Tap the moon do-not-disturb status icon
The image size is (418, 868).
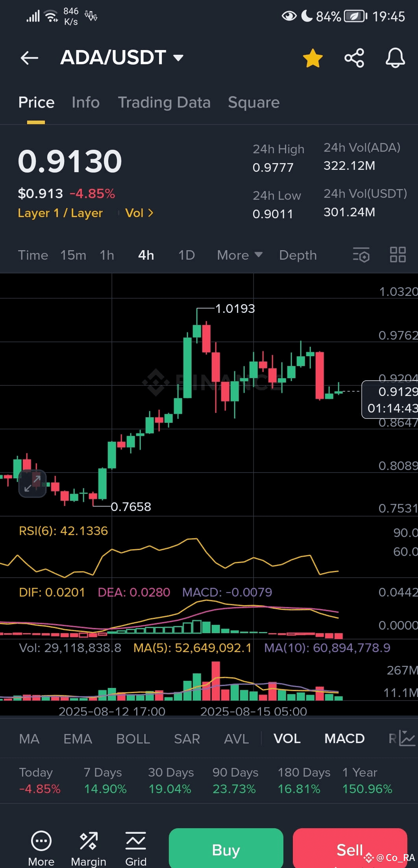click(307, 16)
